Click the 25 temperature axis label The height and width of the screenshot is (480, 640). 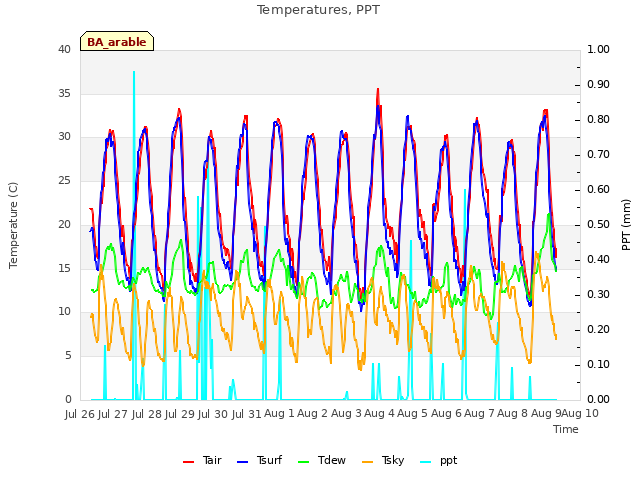pos(64,180)
